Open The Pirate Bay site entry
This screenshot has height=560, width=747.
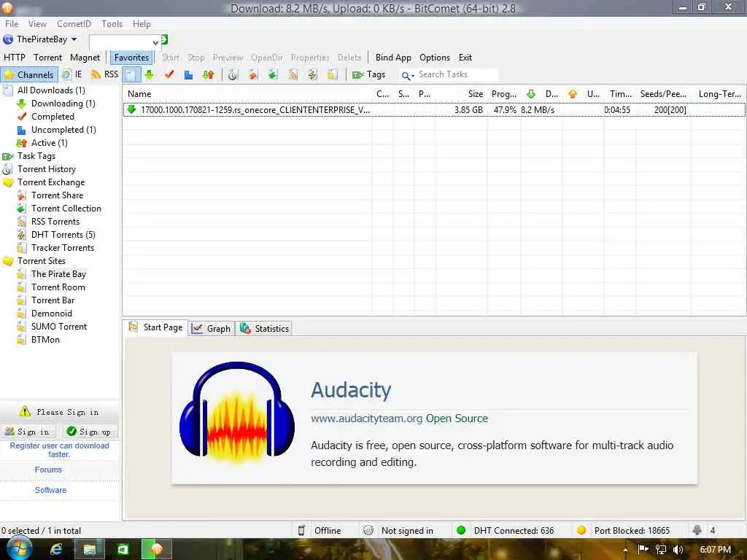pos(58,274)
